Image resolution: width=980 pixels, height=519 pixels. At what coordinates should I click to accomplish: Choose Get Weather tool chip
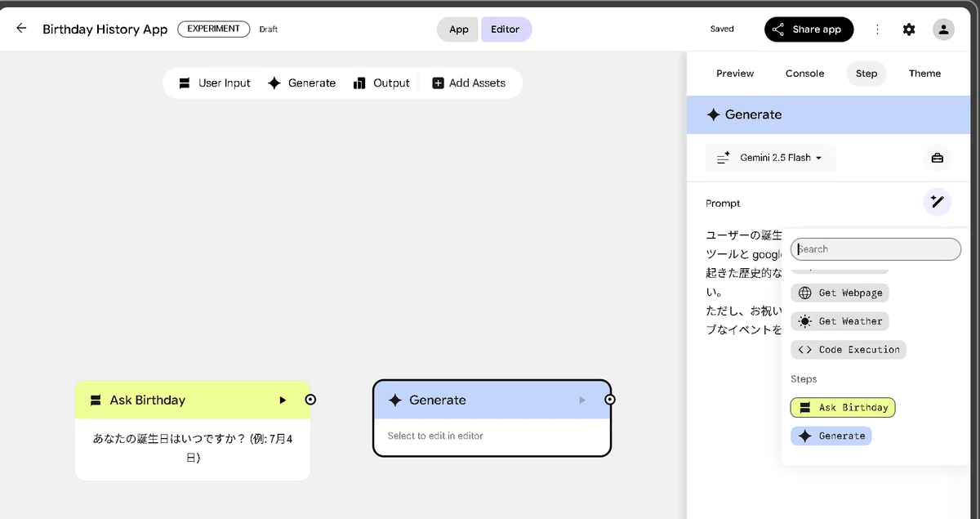point(840,321)
